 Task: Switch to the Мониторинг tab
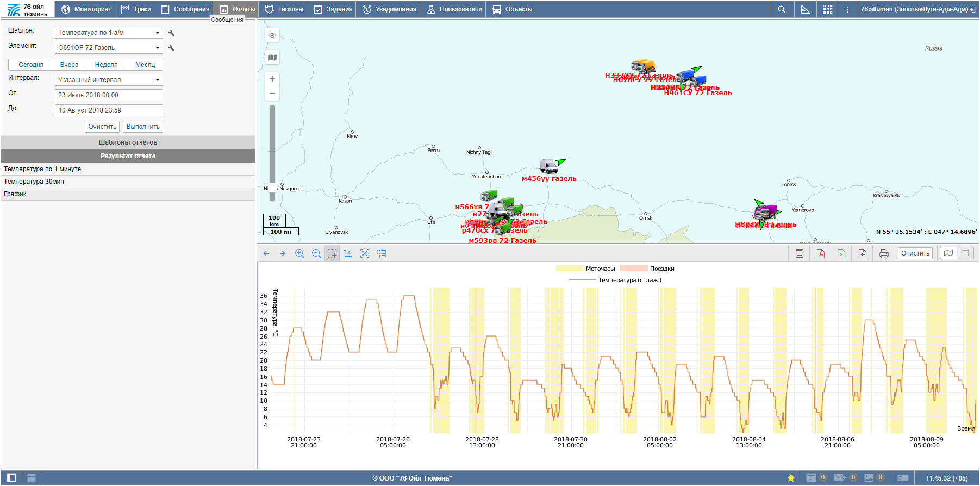click(x=86, y=9)
